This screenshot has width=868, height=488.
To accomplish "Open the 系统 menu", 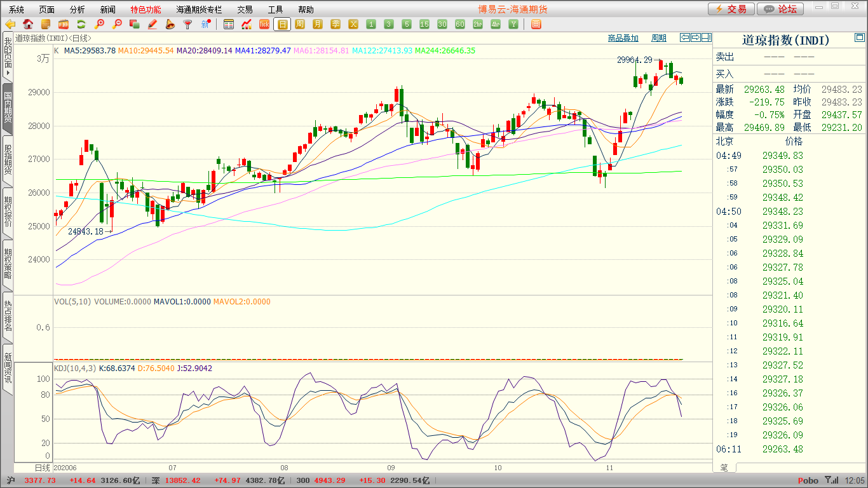I will coord(17,10).
